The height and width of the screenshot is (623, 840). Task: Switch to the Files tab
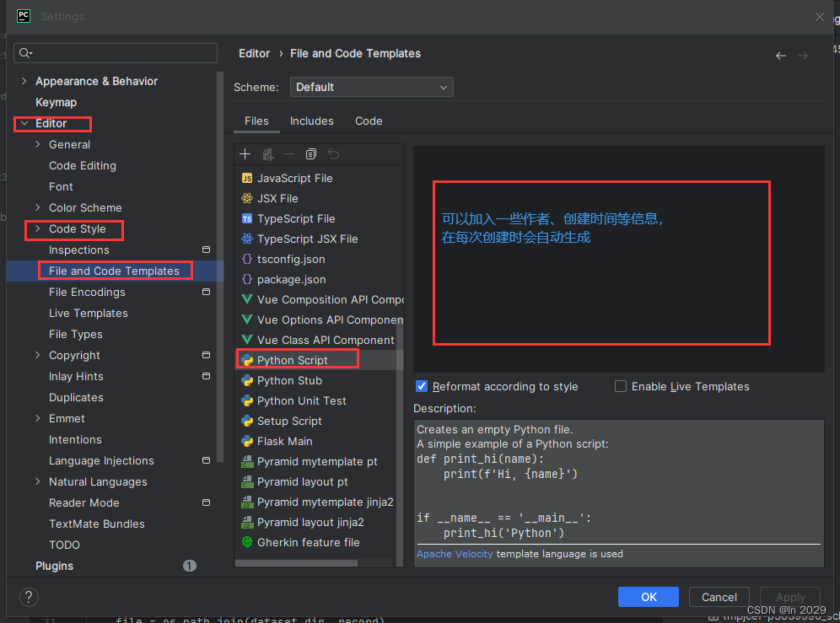(256, 121)
